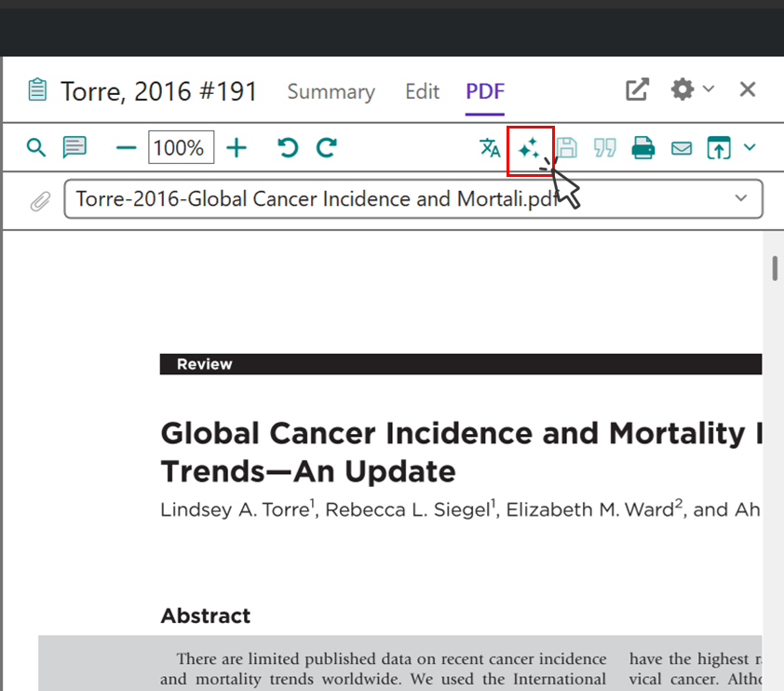Expand the chevron next to open-PDF icon
This screenshot has height=691, width=784.
pyautogui.click(x=750, y=147)
